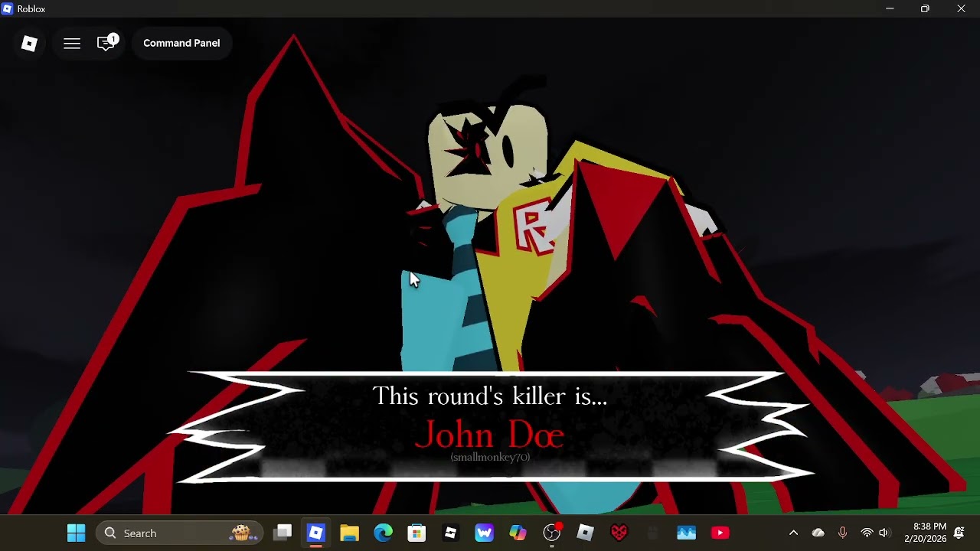Open the Command Panel
This screenshot has height=551, width=980.
click(181, 44)
